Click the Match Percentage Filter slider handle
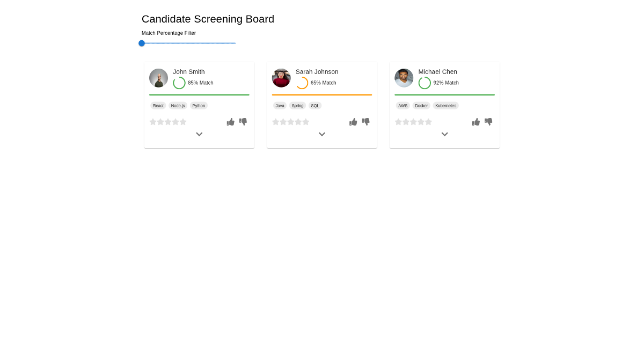Image resolution: width=644 pixels, height=338 pixels. (142, 43)
